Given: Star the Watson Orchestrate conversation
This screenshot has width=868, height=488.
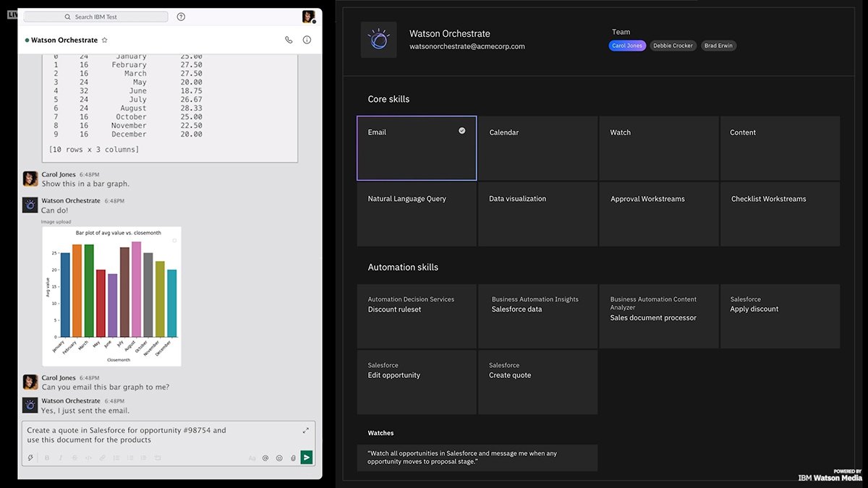Looking at the screenshot, I should (x=105, y=40).
